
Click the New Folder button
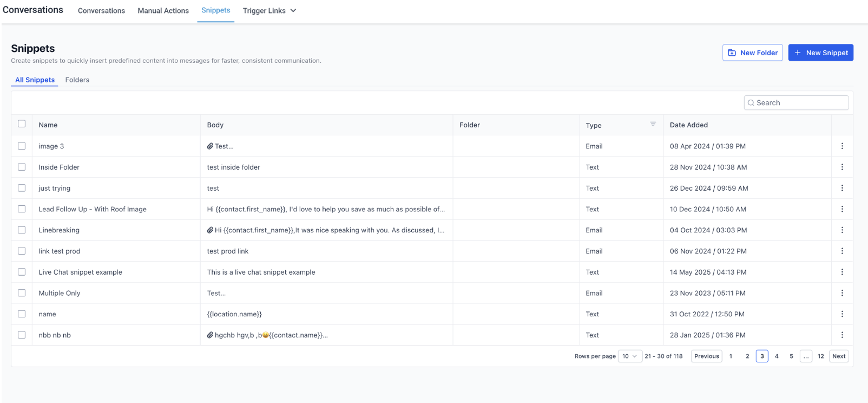752,53
